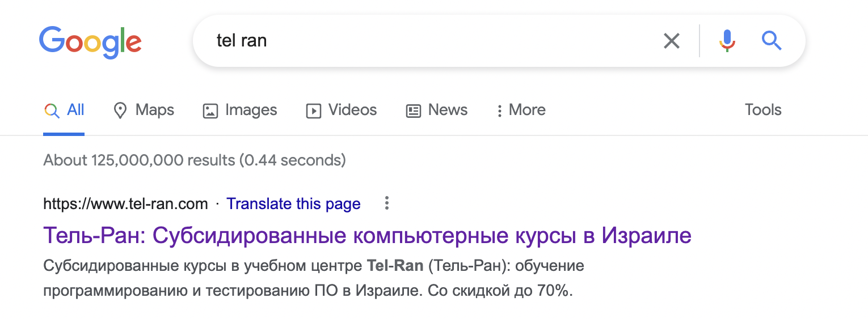
Task: Open the three-dot options beside the result URL
Action: (386, 203)
